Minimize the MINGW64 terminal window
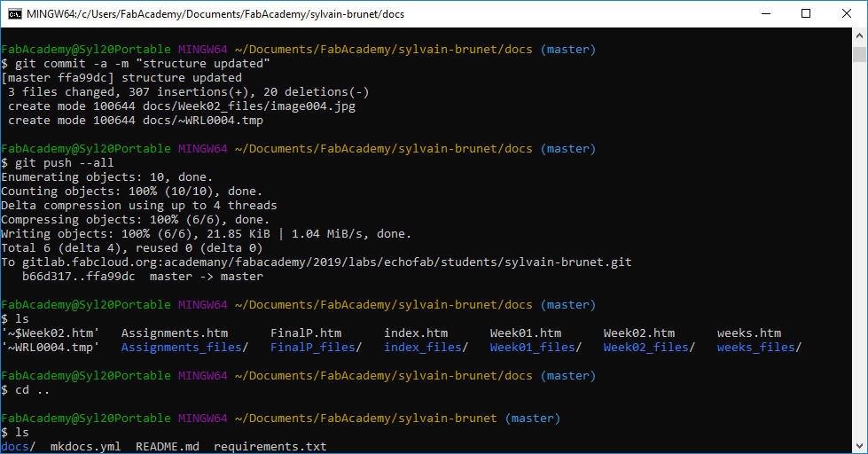The width and height of the screenshot is (868, 454). (x=764, y=14)
